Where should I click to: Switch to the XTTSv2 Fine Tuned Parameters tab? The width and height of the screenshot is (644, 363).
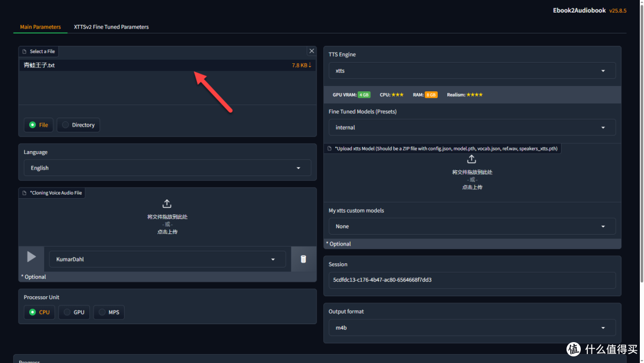click(x=111, y=27)
